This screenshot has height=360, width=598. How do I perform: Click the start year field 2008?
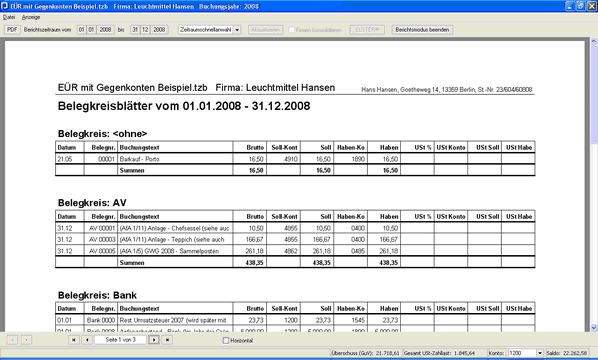105,30
